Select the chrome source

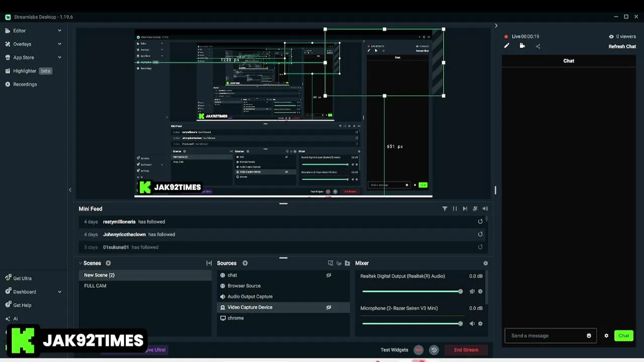283,318
